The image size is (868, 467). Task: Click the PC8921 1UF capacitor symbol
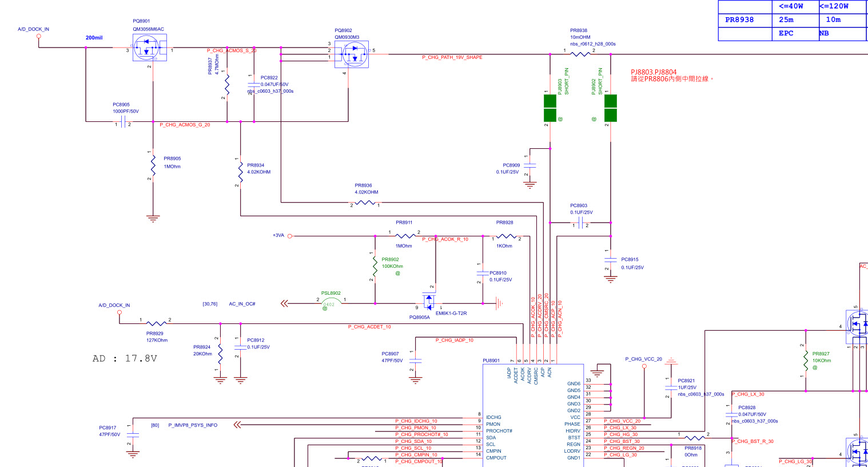point(671,388)
